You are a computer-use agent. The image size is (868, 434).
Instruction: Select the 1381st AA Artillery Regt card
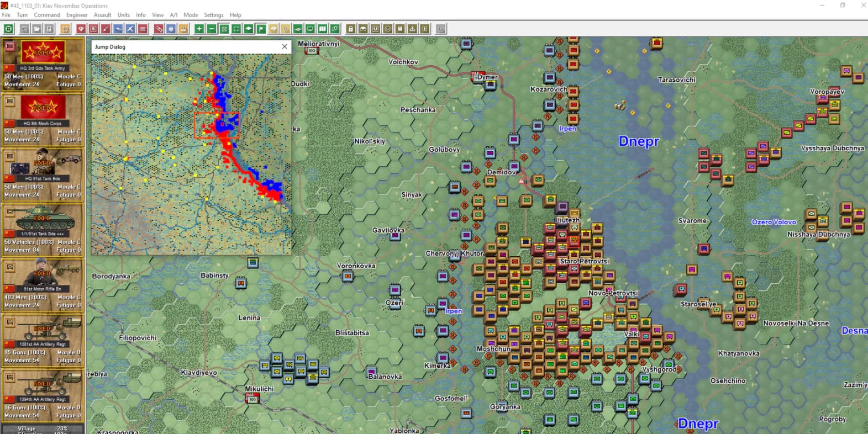[x=43, y=340]
